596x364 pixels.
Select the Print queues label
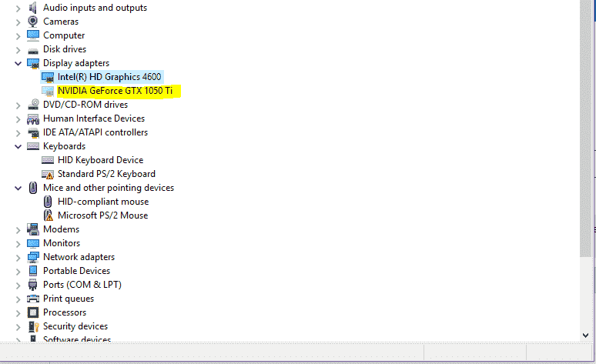(69, 299)
